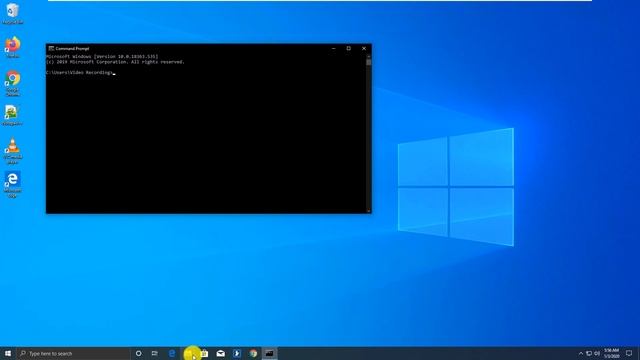
Task: Launch Edge from the taskbar
Action: point(172,353)
